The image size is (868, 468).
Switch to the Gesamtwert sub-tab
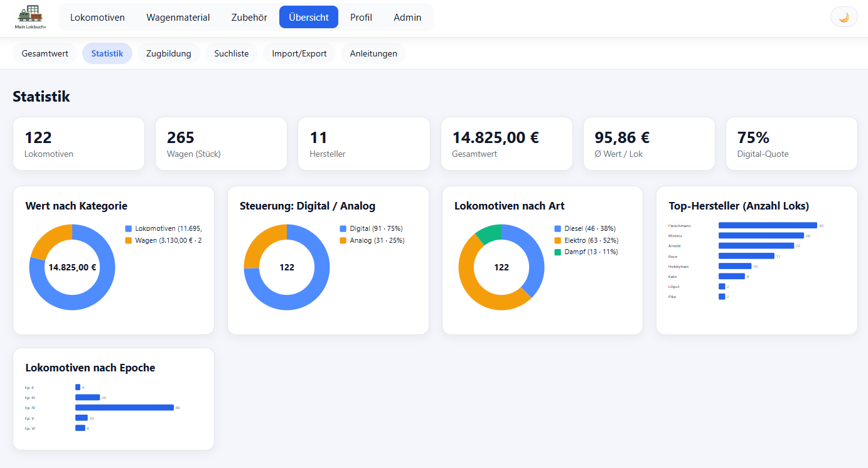pos(45,53)
